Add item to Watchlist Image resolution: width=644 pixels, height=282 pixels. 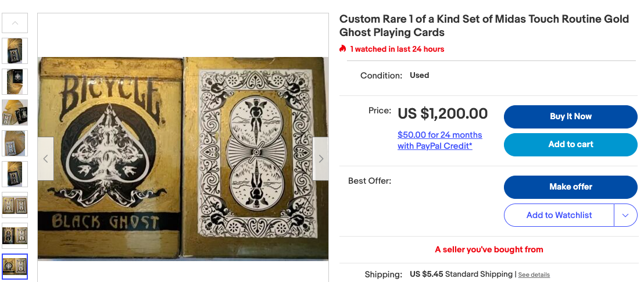tap(559, 215)
